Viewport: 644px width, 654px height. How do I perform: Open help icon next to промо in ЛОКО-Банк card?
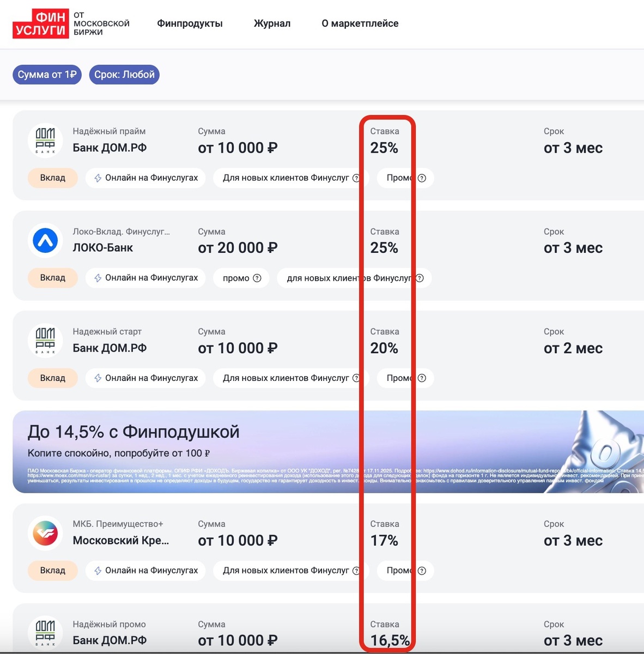pyautogui.click(x=257, y=278)
